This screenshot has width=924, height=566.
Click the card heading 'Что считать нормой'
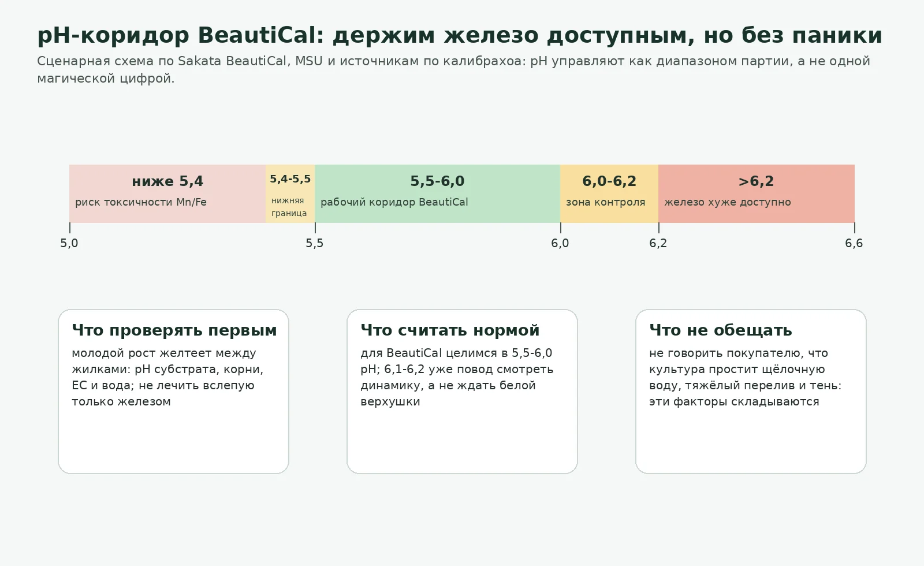[x=450, y=330]
